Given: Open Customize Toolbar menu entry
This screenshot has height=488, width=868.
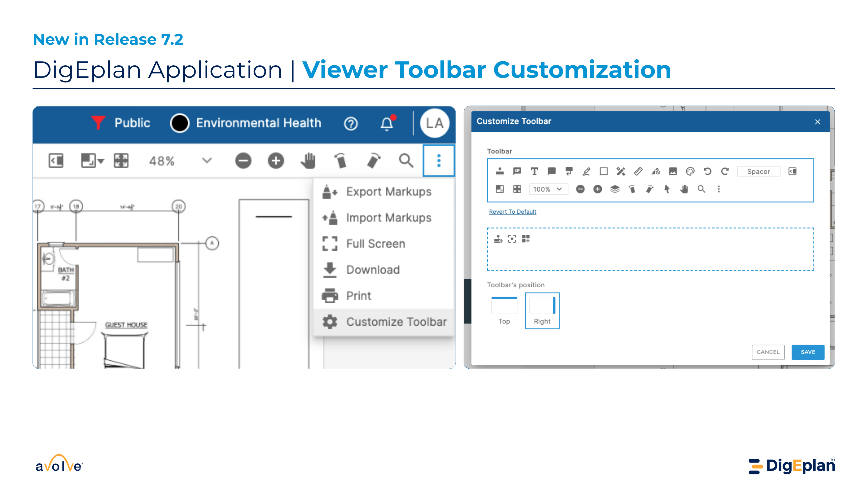Looking at the screenshot, I should click(384, 322).
